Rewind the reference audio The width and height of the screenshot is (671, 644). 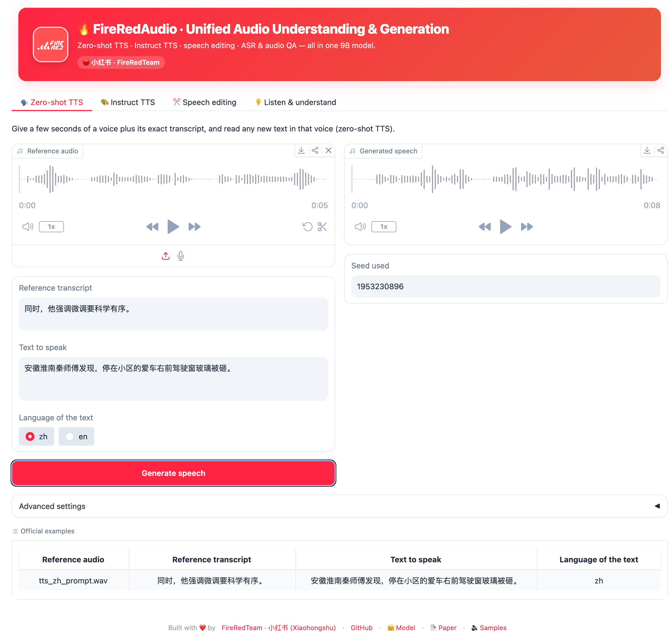tap(152, 226)
